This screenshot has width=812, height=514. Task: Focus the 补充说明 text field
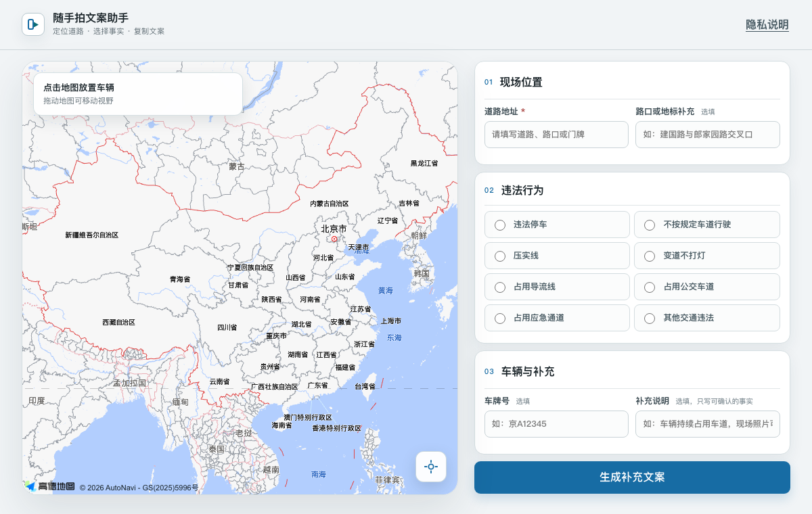point(708,424)
